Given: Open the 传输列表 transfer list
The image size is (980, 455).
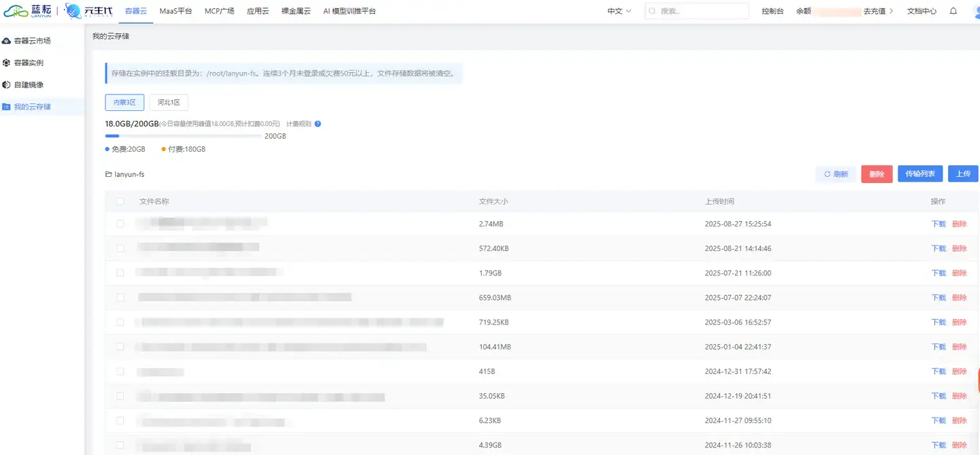Looking at the screenshot, I should coord(920,174).
